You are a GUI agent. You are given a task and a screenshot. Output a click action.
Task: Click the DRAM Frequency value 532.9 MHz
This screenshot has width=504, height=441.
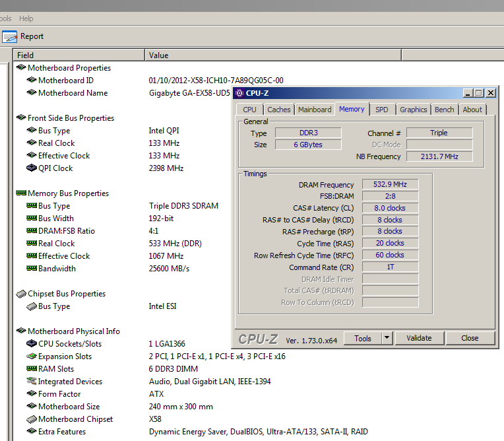point(390,184)
